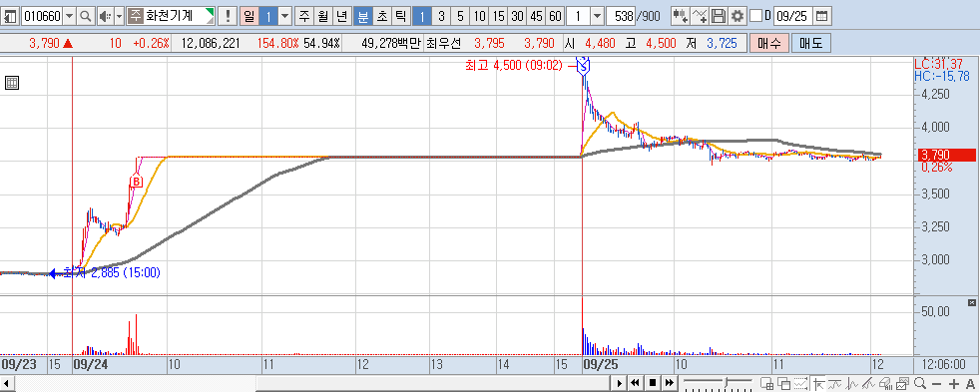The height and width of the screenshot is (392, 980).
Task: Click the overlapping windows chart icon
Action: pos(783,383)
